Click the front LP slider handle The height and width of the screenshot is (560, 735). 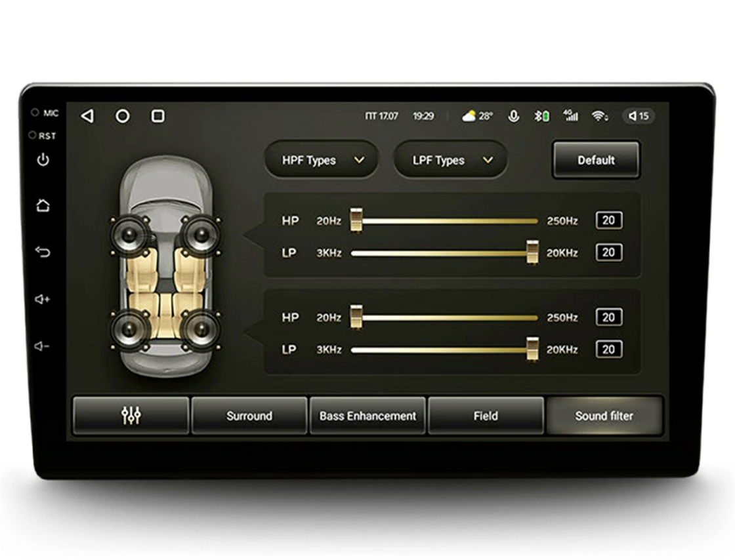pos(532,252)
